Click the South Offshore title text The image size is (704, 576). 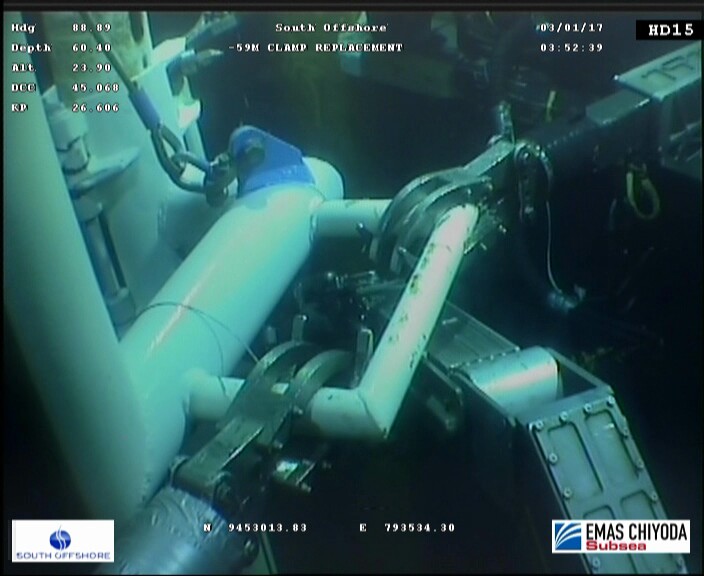coord(330,28)
